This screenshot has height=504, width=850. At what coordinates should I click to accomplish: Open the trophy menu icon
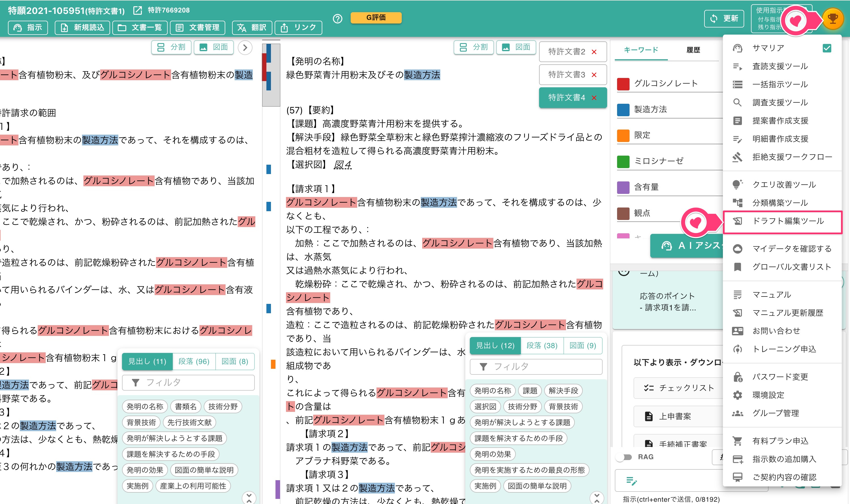click(x=833, y=18)
